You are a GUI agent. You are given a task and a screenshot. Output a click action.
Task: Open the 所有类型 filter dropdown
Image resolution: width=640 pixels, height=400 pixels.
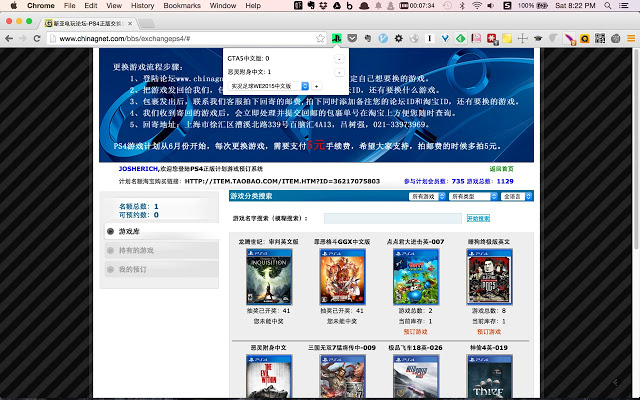click(x=473, y=197)
